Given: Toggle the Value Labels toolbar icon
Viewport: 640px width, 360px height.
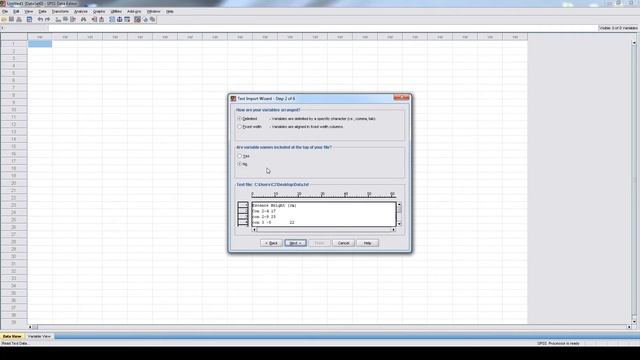Looking at the screenshot, I should [x=138, y=19].
